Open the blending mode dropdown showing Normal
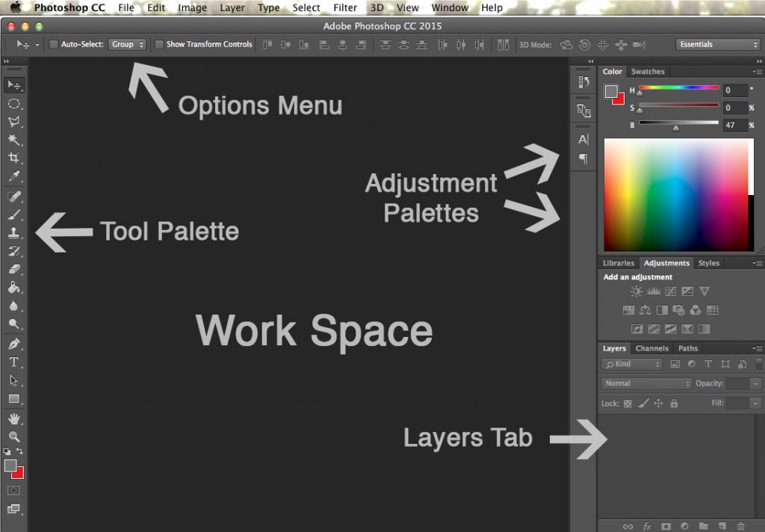The height and width of the screenshot is (532, 765). click(x=645, y=383)
